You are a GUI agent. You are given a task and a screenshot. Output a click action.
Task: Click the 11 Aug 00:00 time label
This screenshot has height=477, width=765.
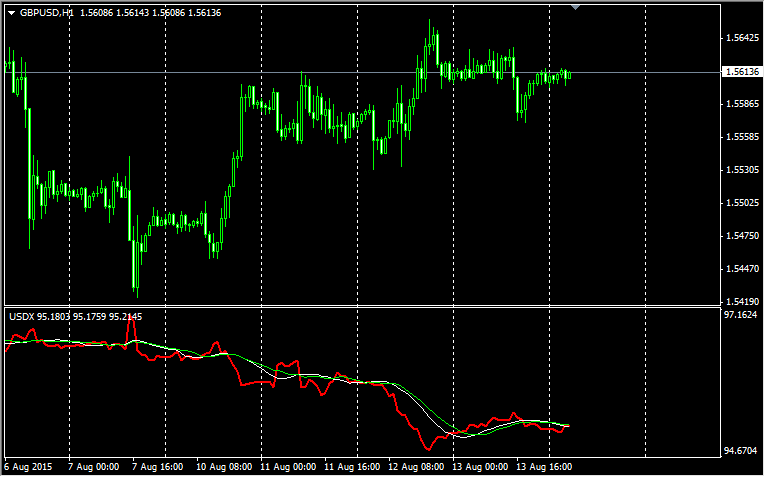tap(288, 467)
